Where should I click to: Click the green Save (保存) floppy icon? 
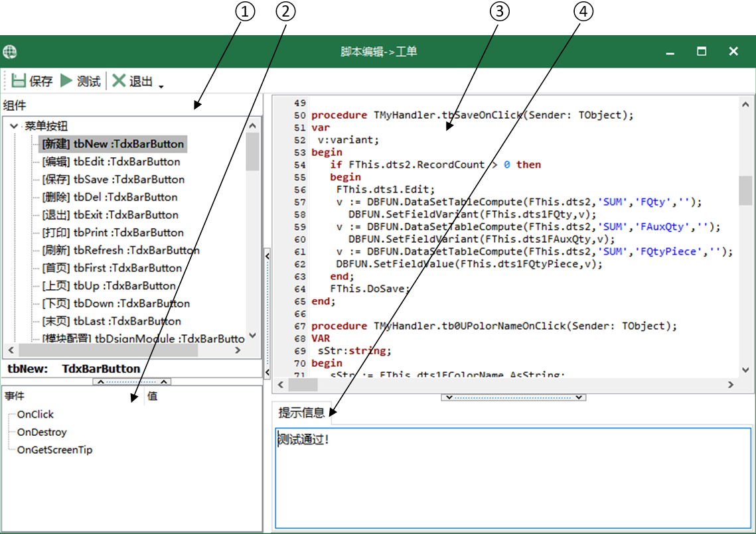(x=19, y=80)
